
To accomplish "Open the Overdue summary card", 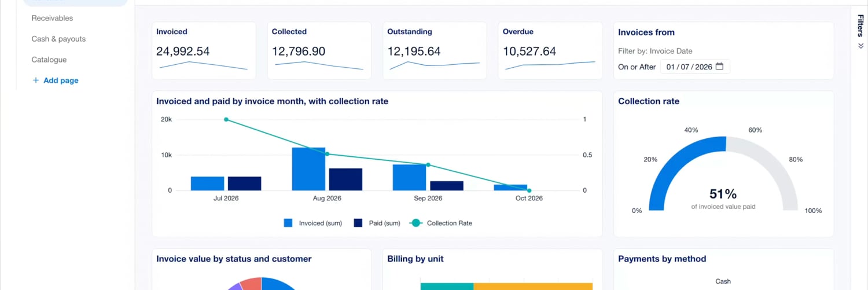I will (550, 50).
